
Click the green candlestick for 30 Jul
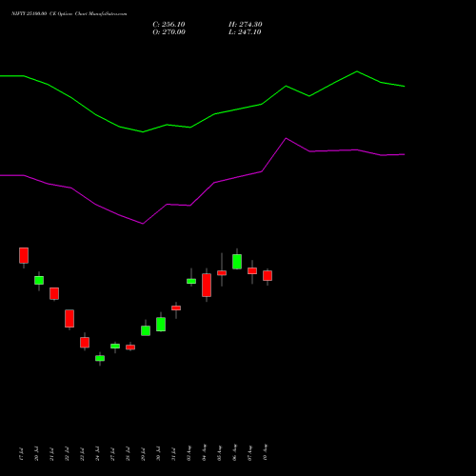click(161, 325)
